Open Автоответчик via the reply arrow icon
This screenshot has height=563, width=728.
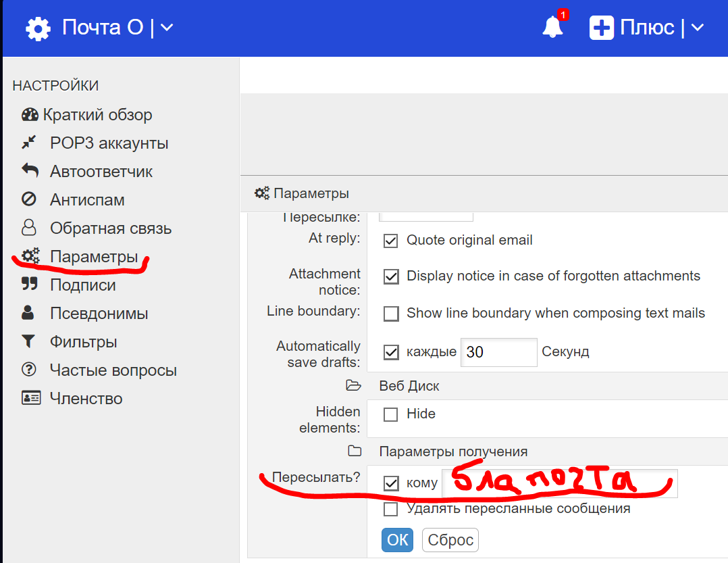point(30,171)
